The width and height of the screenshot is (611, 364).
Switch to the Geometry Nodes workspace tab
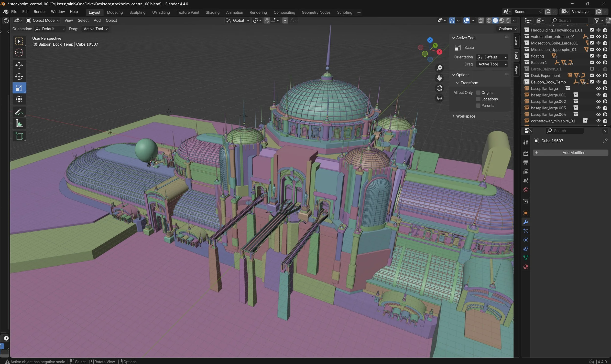pos(316,12)
